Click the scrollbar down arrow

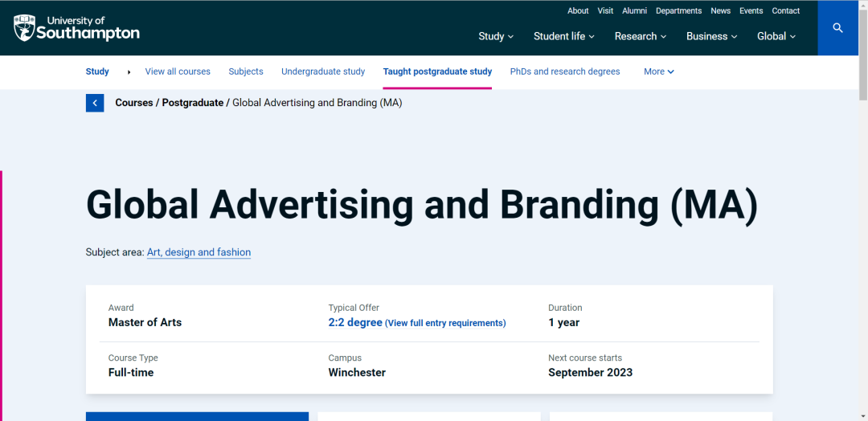[863, 416]
